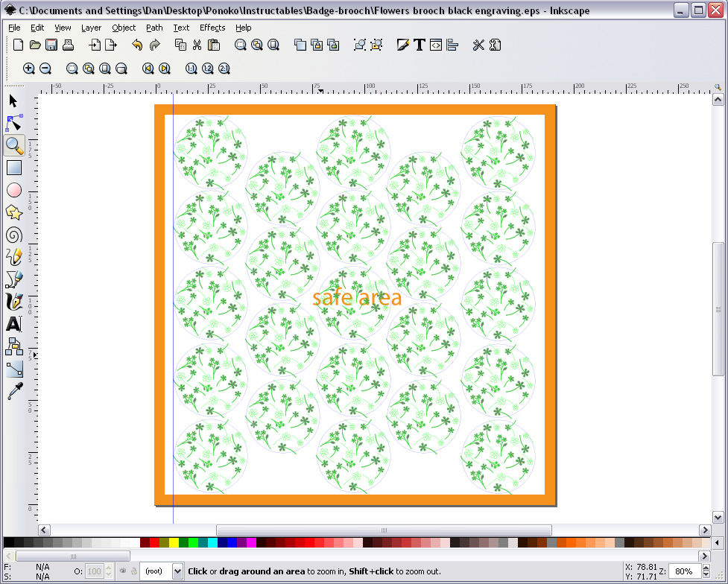Create a new document with toolbar icon
The image size is (728, 584).
click(x=18, y=45)
